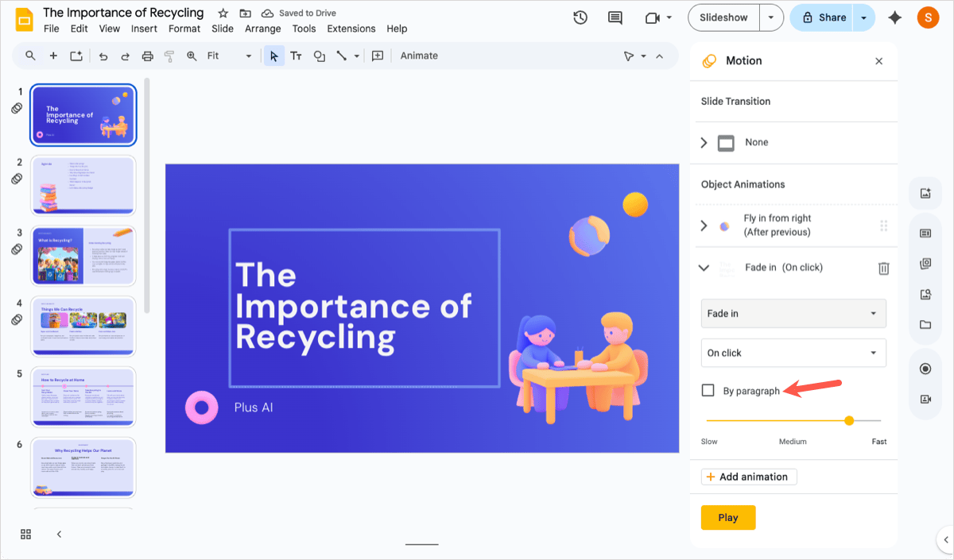This screenshot has height=560, width=954.
Task: Open the On click trigger dropdown
Action: click(x=793, y=353)
